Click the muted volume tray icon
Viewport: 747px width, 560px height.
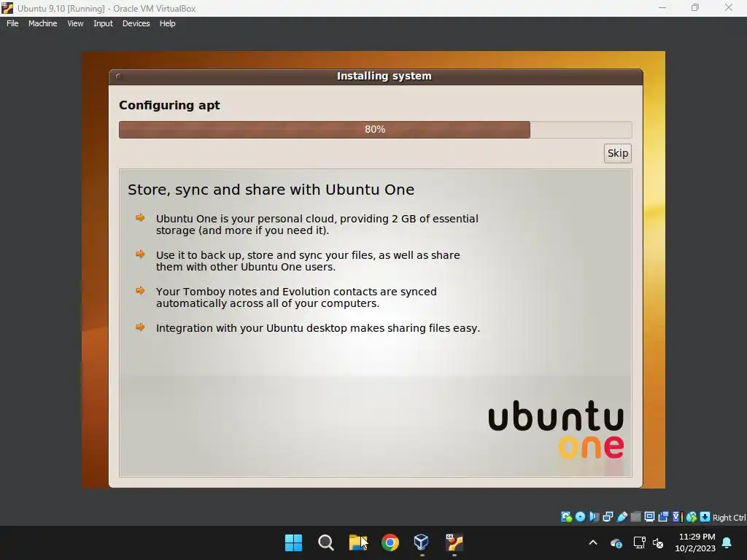pyautogui.click(x=658, y=542)
